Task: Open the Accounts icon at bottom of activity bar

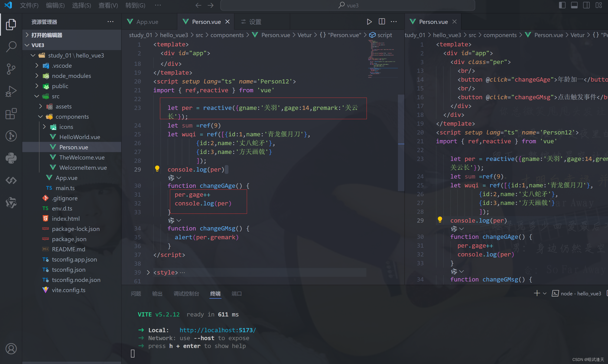Action: [x=11, y=348]
